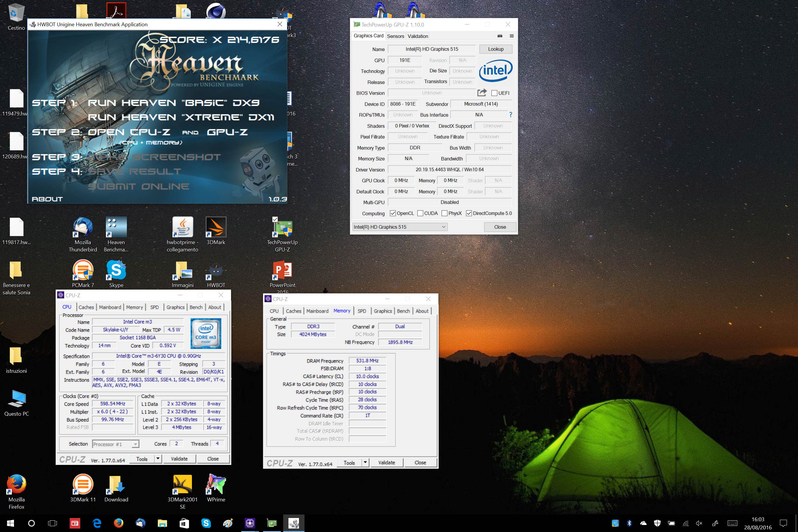The image size is (798, 532).
Task: Switch to the Validation tab in GPU-Z
Action: coord(418,36)
